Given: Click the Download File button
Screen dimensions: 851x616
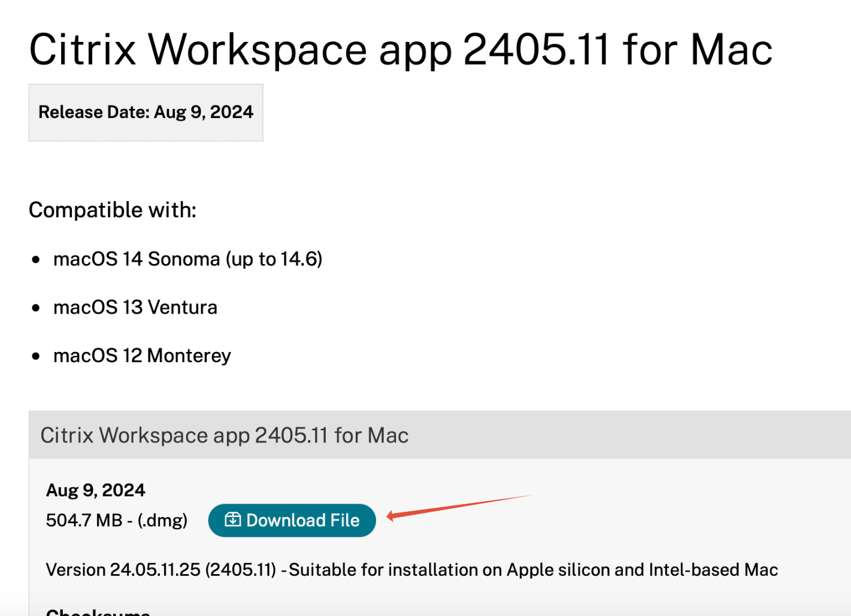Looking at the screenshot, I should pos(292,520).
